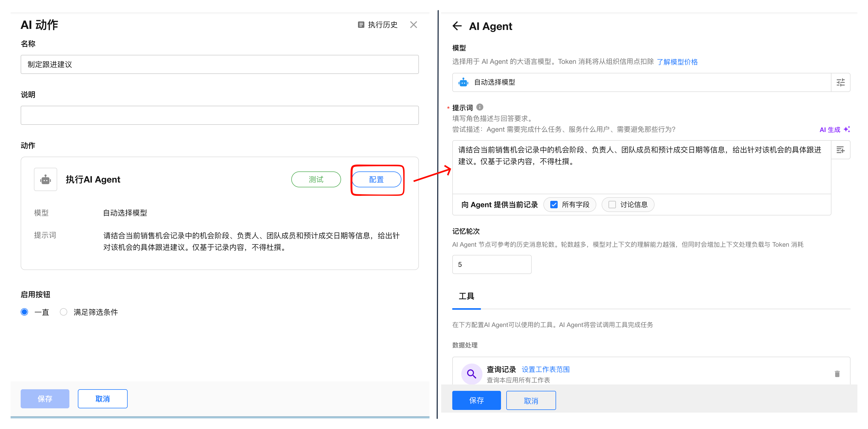Click the robot icon of 执行AI Agent

46,179
